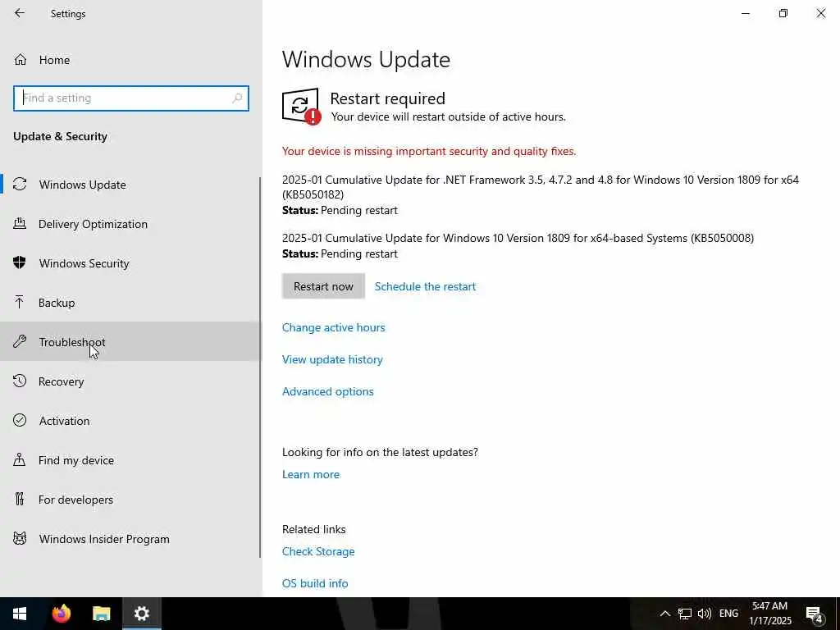Click the back arrow in Settings
This screenshot has width=840, height=630.
(x=20, y=13)
